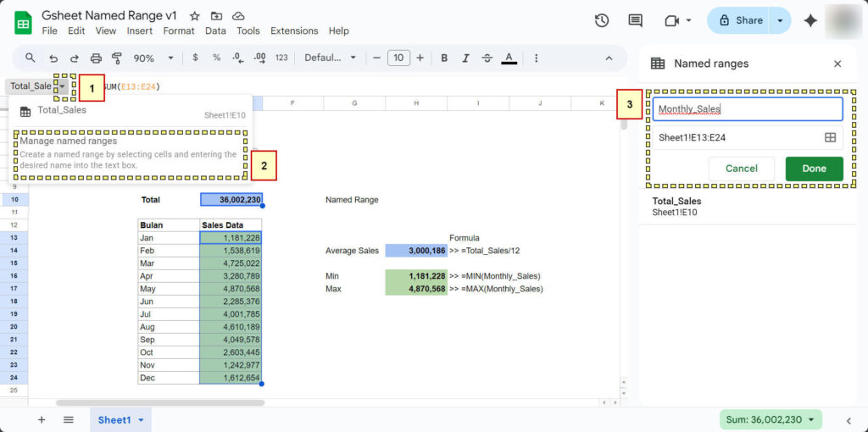Screen dimensions: 868x432
Task: Star the Gsheet Named Range v1 document
Action: [195, 16]
